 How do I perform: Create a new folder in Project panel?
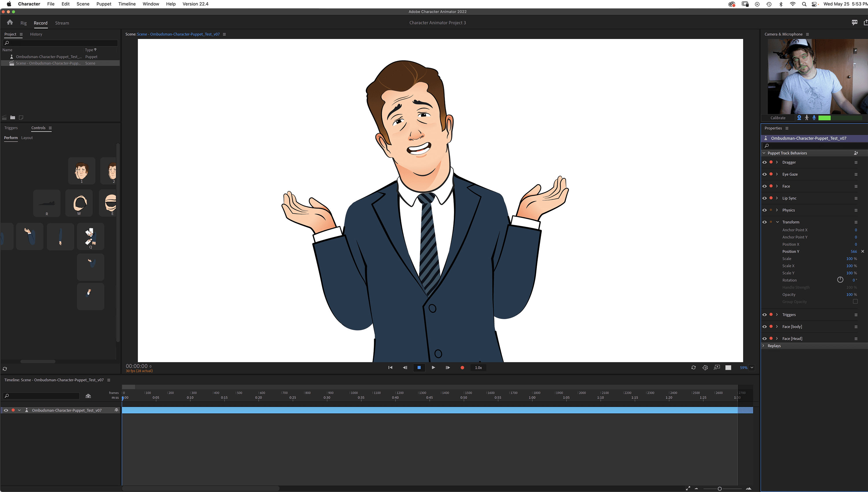tap(12, 117)
